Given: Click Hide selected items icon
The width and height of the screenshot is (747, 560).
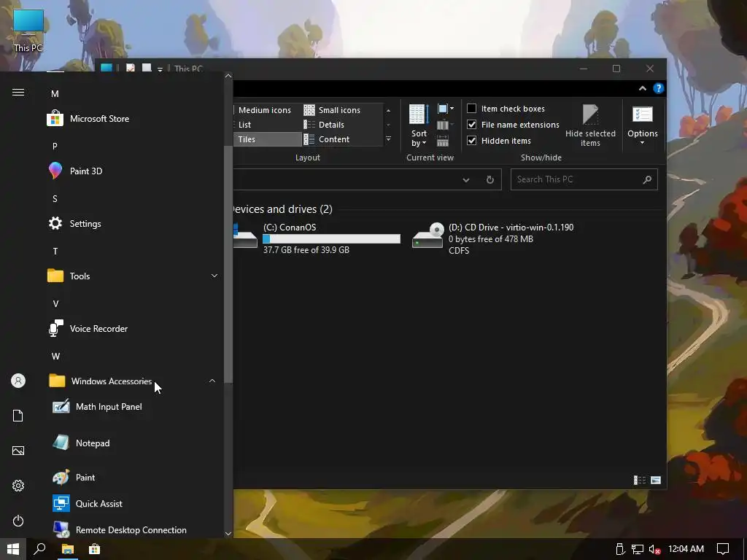Looking at the screenshot, I should pos(590,125).
